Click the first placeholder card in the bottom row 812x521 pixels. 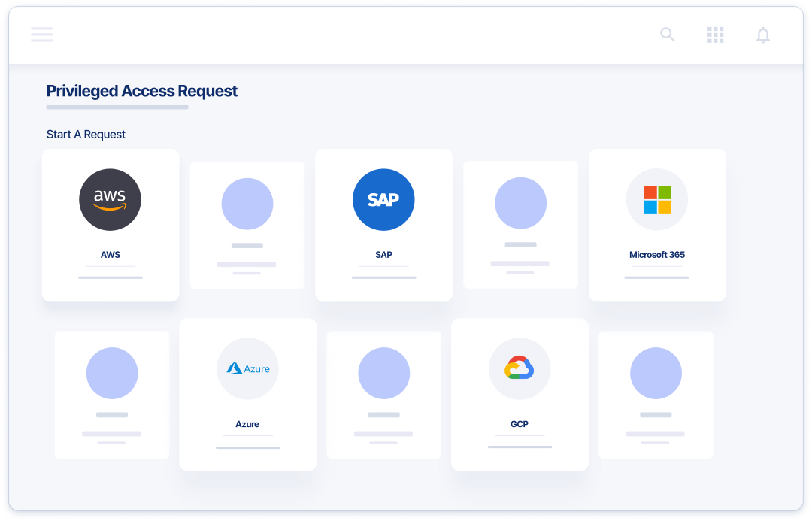111,394
